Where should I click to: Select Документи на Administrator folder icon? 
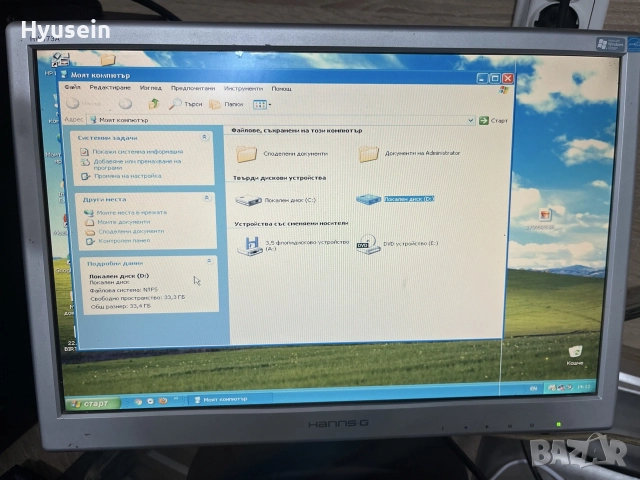(x=369, y=154)
